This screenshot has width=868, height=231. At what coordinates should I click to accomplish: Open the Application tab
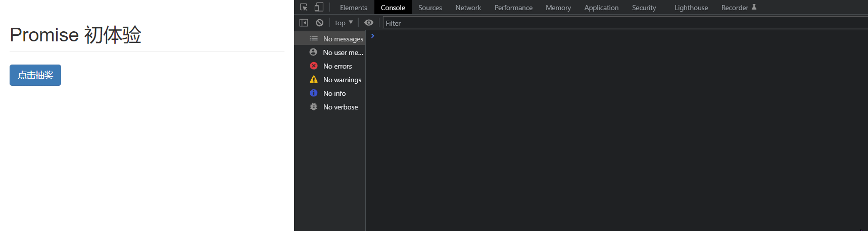click(601, 8)
